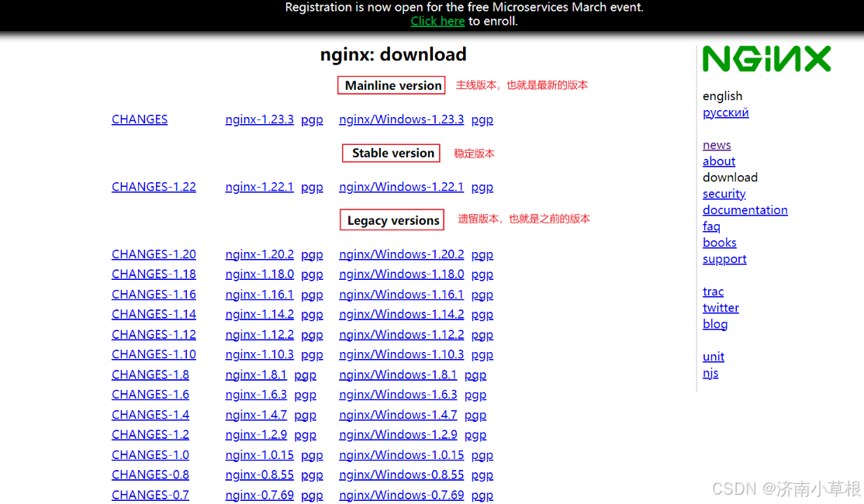This screenshot has height=504, width=864.
Task: Download nginx/Windows-1.22.1
Action: tap(401, 187)
